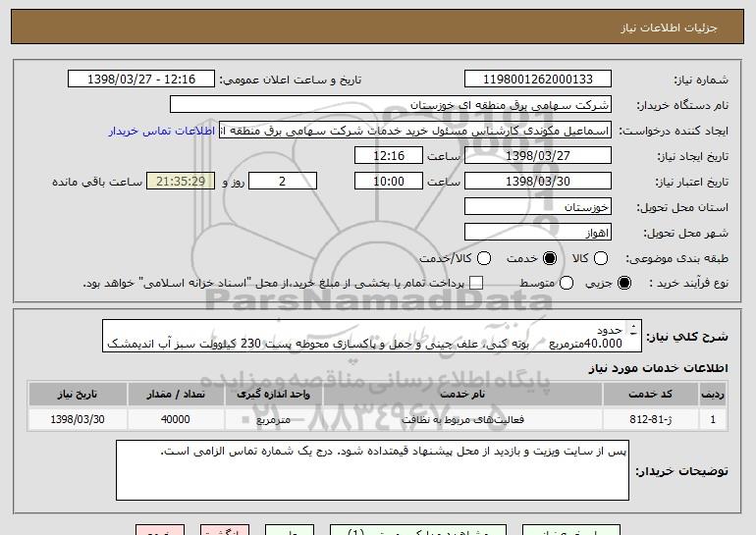Click the نام دستگاه خریدار field
The image size is (756, 535).
click(x=390, y=105)
